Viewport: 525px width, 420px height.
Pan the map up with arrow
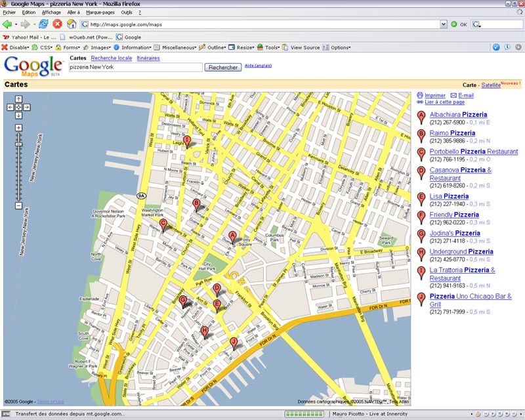click(x=19, y=99)
